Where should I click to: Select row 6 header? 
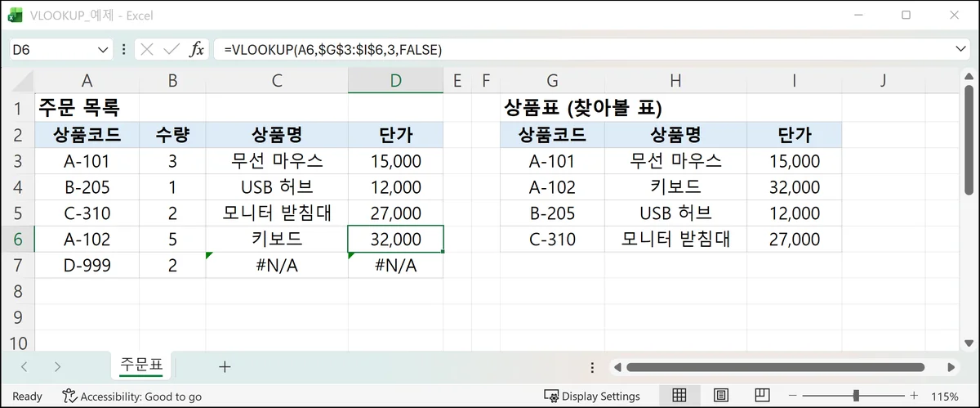pyautogui.click(x=18, y=240)
